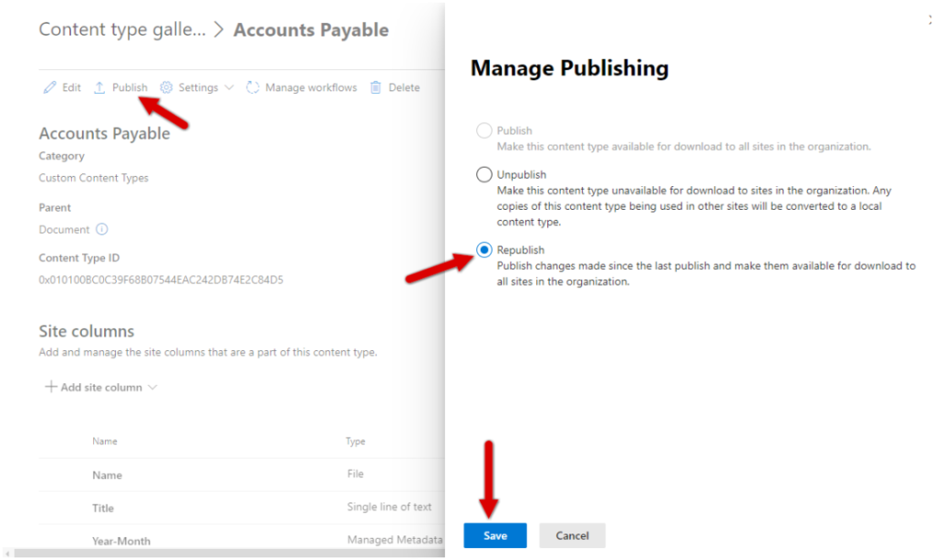
Task: Select the Unpublish radio option
Action: [484, 174]
